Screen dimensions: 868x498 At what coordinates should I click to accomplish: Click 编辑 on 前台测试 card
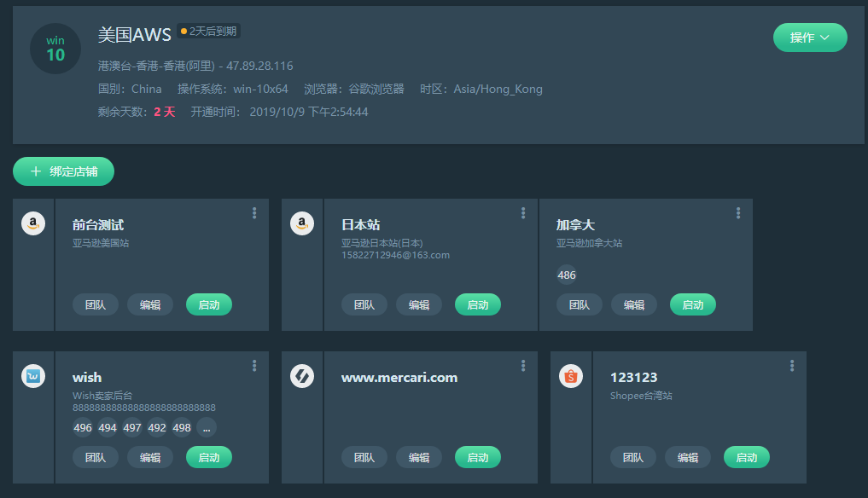pyautogui.click(x=150, y=305)
